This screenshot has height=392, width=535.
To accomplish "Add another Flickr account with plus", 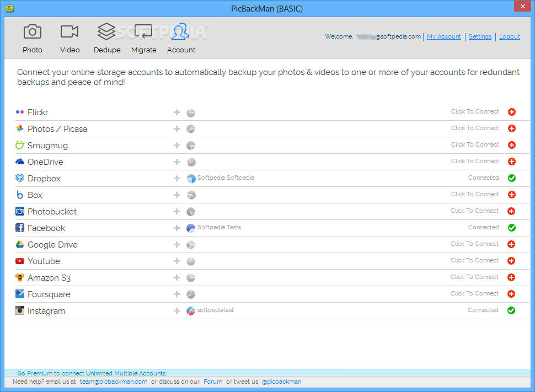I will point(176,112).
